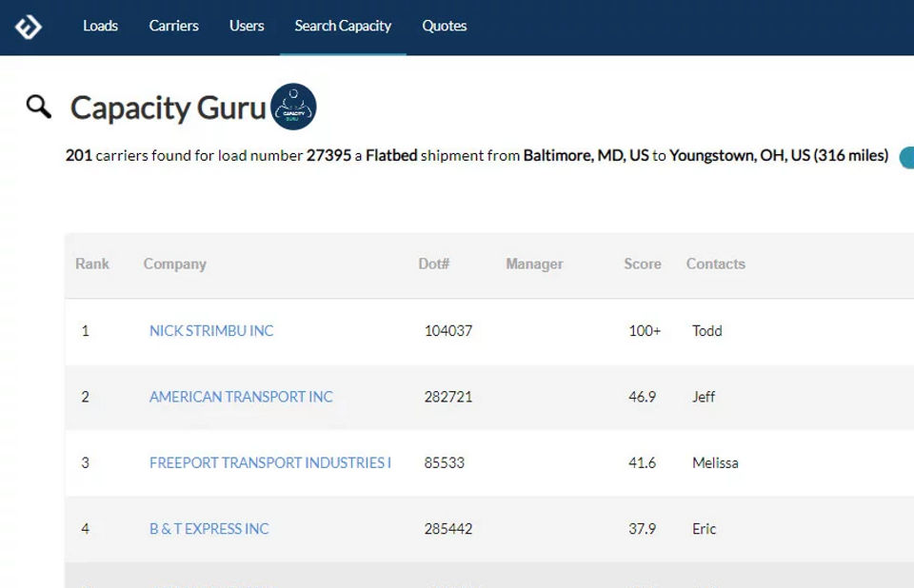Click the diamond logo icon in navbar

(x=28, y=27)
